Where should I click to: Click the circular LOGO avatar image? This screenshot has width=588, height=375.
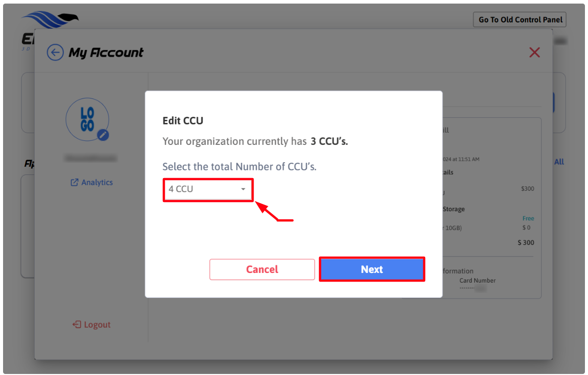[x=87, y=119]
